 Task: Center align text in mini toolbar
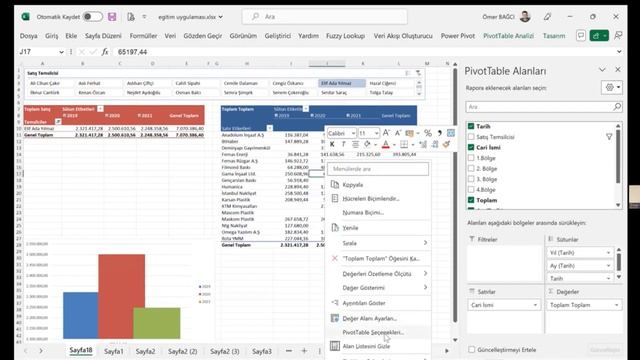pyautogui.click(x=355, y=144)
